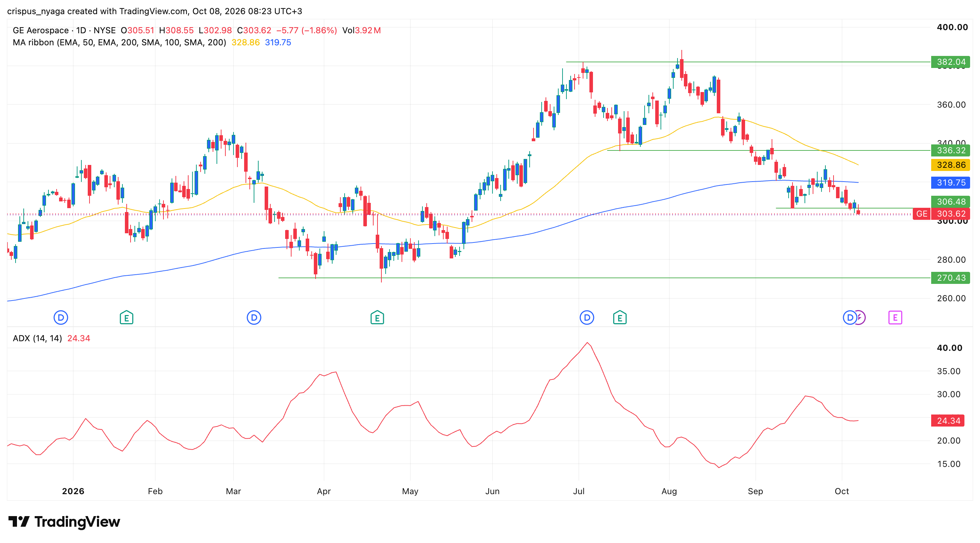Click the MA ribbon indicator legend
Image resolution: width=980 pixels, height=543 pixels.
click(120, 42)
